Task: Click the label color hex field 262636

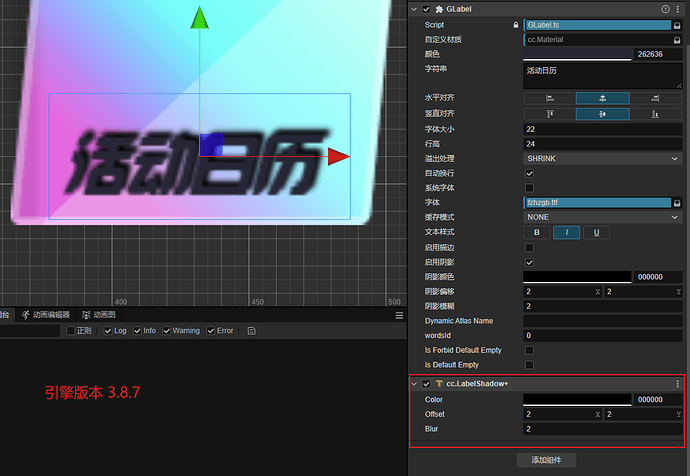Action: click(657, 54)
